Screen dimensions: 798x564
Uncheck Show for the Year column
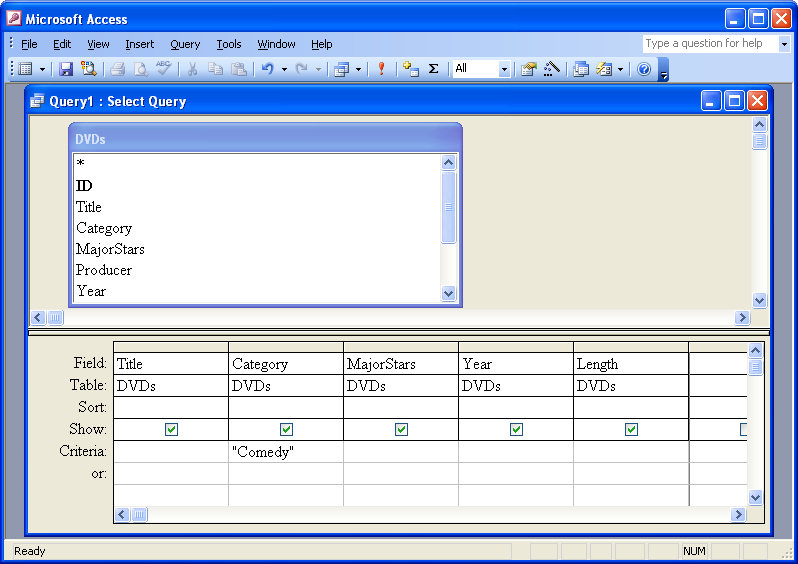pos(517,430)
